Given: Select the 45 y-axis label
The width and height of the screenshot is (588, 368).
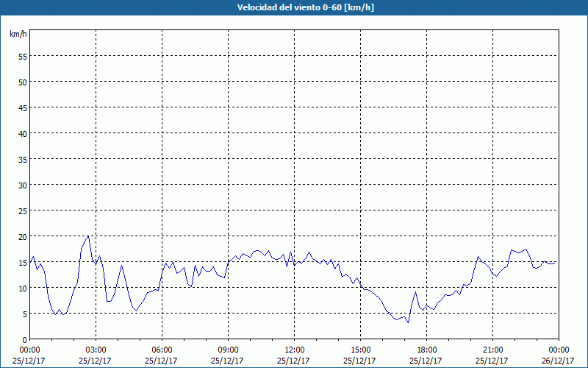Looking at the screenshot, I should 23,107.
